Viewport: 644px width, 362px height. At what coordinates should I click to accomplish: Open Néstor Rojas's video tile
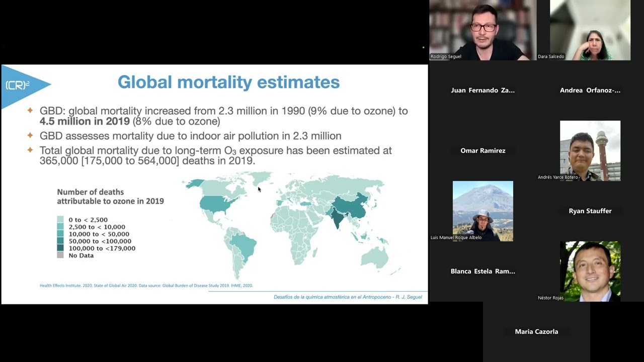click(590, 271)
